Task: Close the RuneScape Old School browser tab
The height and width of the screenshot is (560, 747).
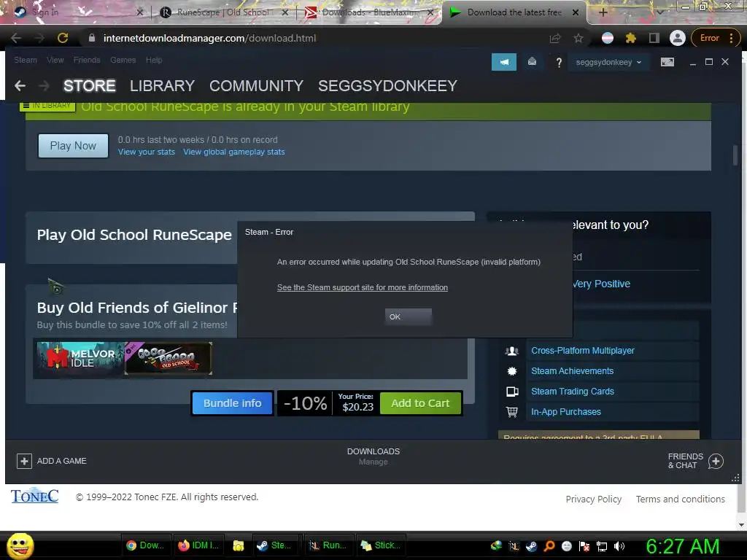Action: point(285,13)
